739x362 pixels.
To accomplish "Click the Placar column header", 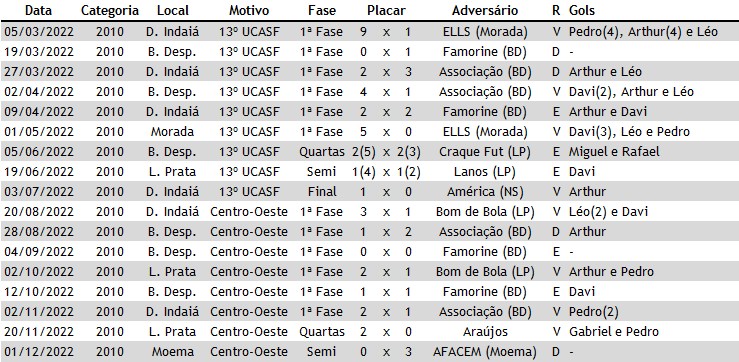I will [386, 10].
